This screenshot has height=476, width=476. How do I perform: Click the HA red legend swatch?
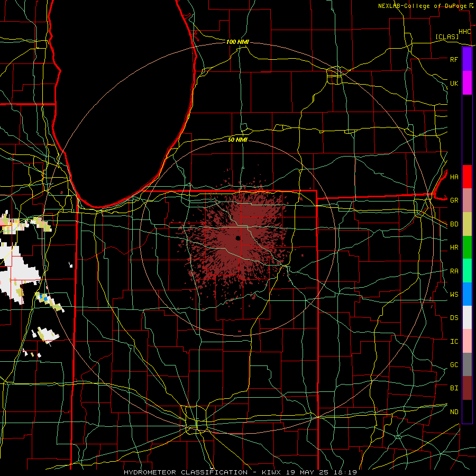(x=467, y=177)
